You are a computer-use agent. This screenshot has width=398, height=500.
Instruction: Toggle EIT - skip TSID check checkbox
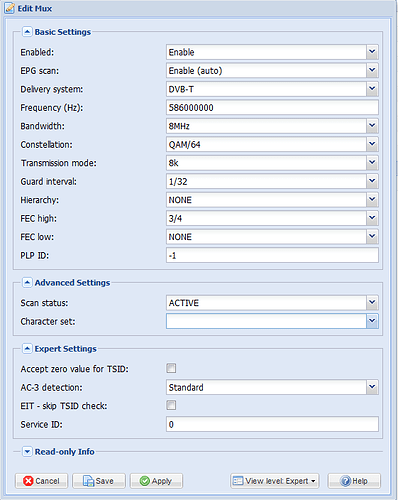click(x=171, y=405)
